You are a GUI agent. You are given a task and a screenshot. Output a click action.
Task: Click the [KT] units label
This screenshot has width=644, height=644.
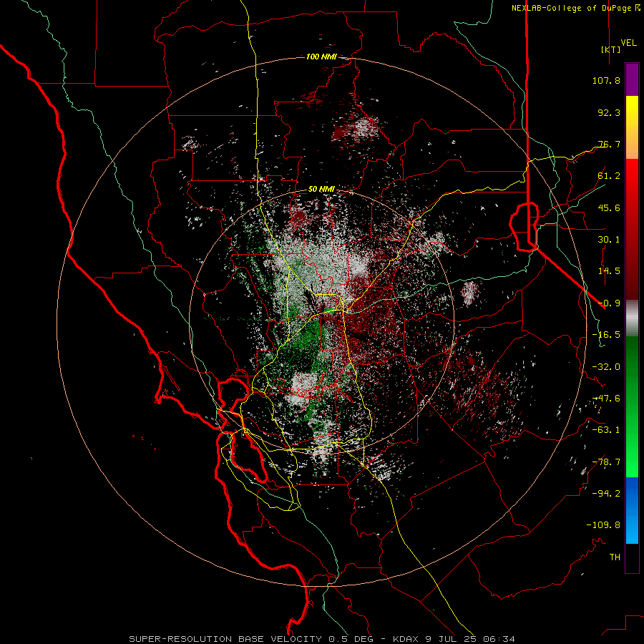(611, 49)
